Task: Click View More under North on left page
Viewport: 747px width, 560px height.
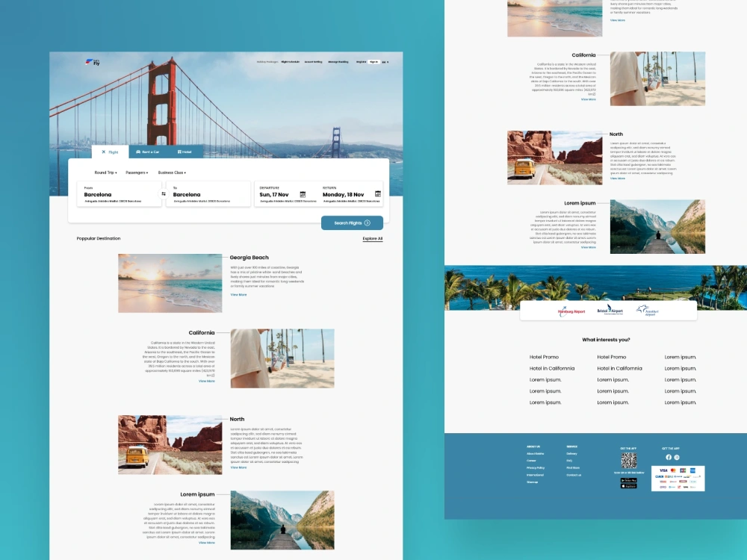Action: click(x=239, y=467)
